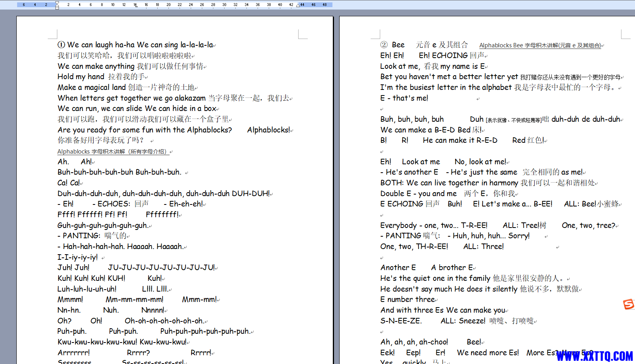Click "When letters get together we go alakazam"
Screen dimensions: 635x364
click(x=132, y=98)
